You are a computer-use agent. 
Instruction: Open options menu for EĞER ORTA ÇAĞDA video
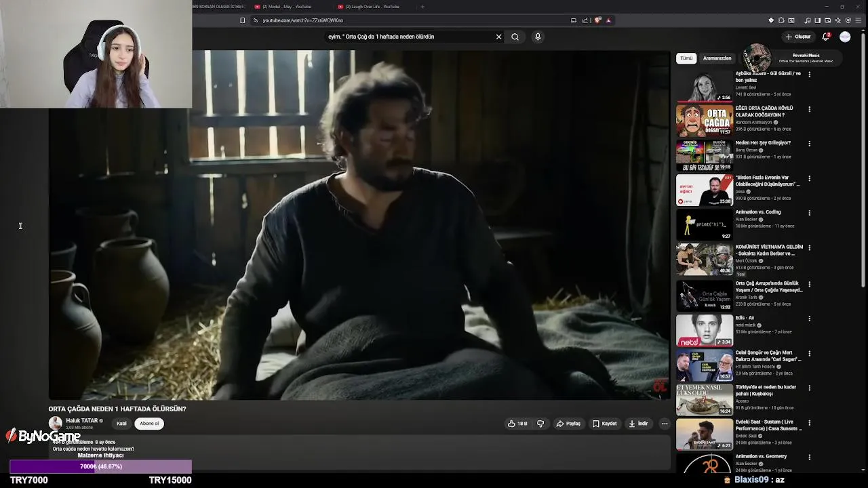coord(809,109)
